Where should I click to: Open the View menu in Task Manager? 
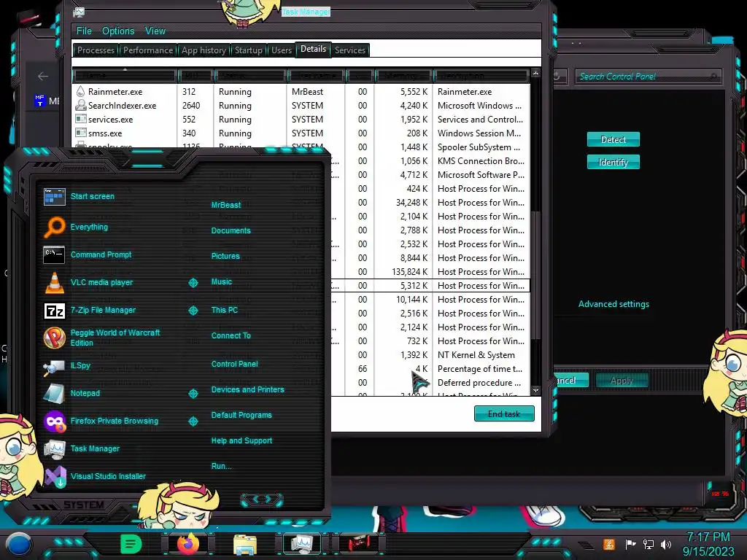click(155, 31)
